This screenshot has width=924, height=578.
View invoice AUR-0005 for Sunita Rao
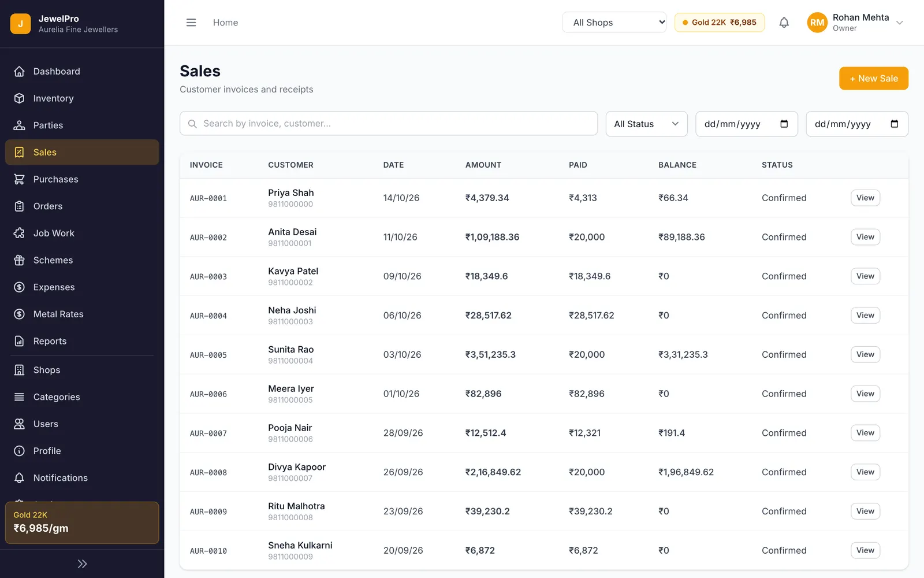865,354
